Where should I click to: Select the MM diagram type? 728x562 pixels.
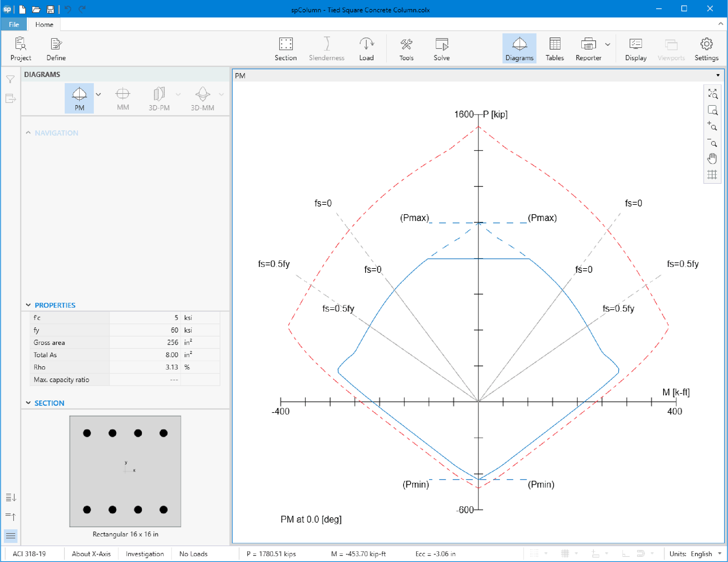point(123,98)
